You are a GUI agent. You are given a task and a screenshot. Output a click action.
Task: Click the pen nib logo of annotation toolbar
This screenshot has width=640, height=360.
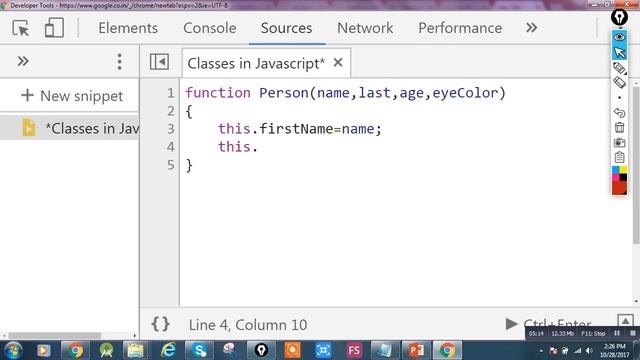click(619, 18)
